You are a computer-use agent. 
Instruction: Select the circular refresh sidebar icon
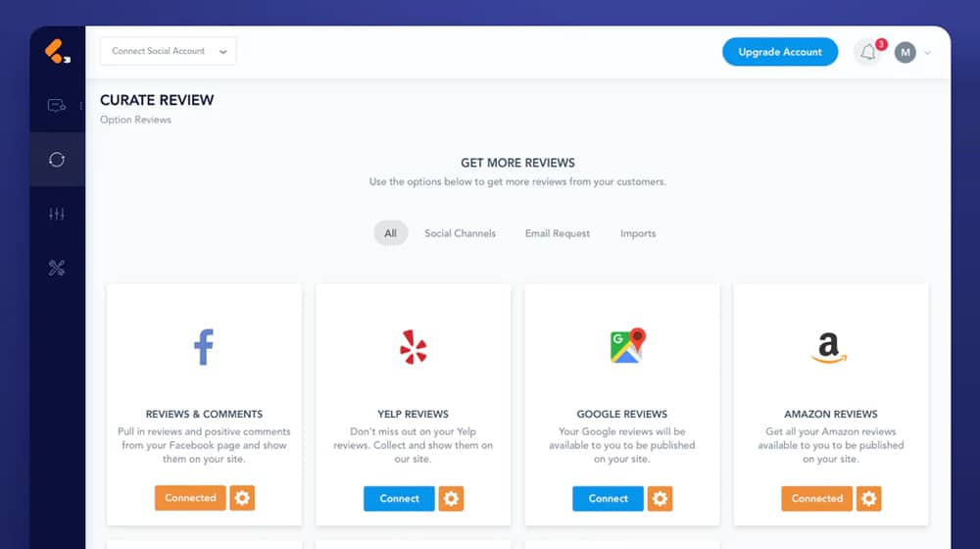pos(57,160)
